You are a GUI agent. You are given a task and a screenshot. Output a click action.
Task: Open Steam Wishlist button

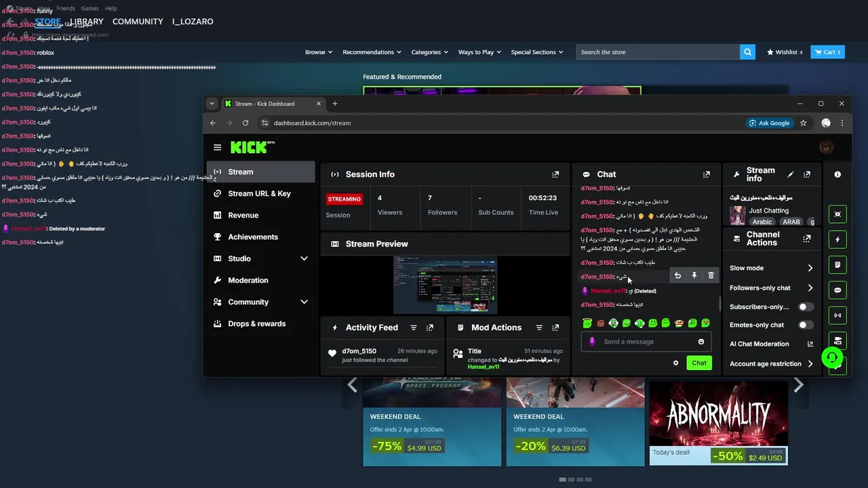click(x=785, y=52)
